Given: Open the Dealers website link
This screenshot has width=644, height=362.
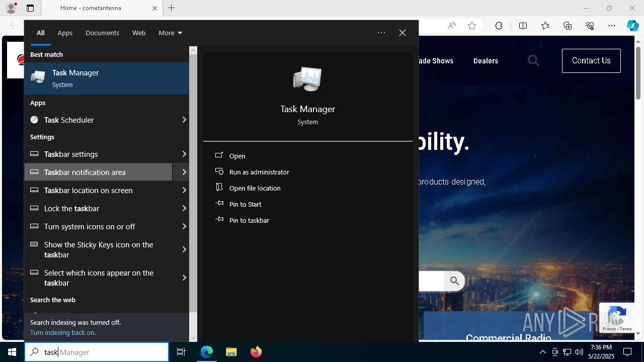Looking at the screenshot, I should pos(486,61).
